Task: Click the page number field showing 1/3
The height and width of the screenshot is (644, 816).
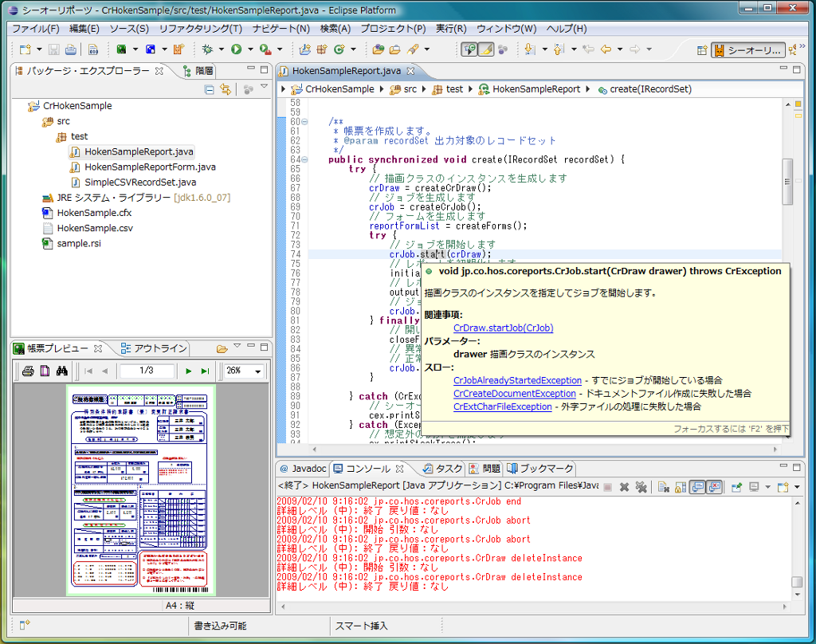Action: coord(147,371)
